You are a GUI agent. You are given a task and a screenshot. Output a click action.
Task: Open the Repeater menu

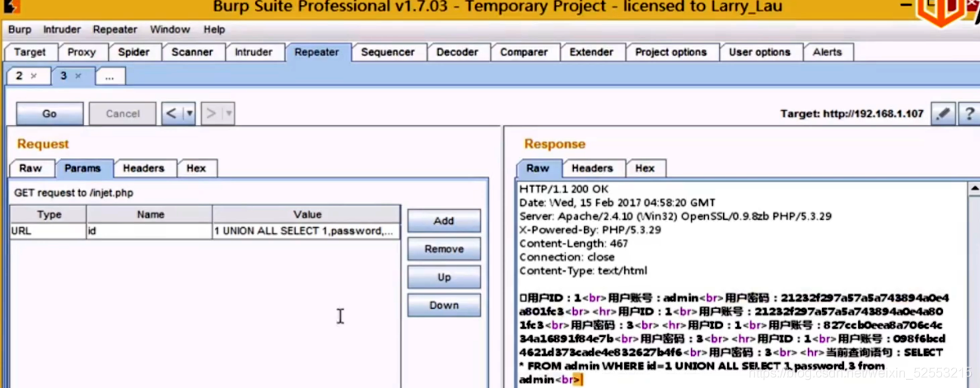click(115, 30)
